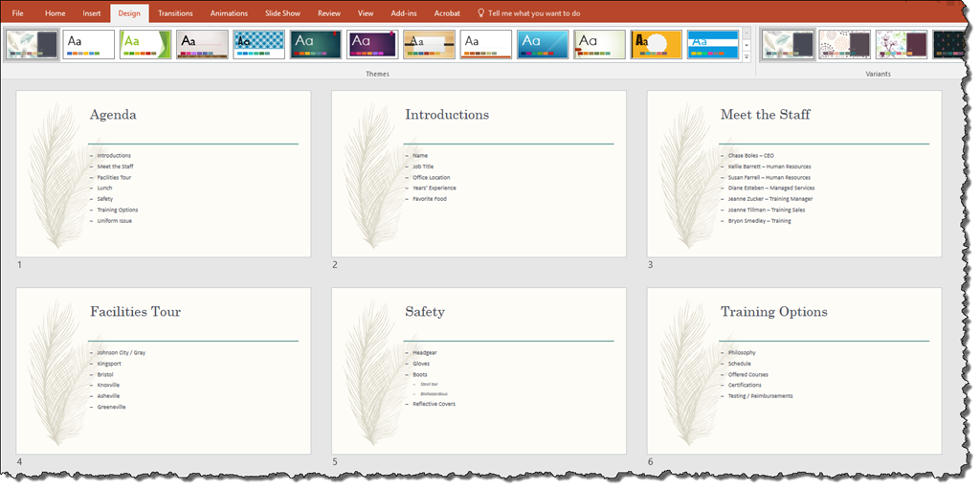
Task: Type in Tell me what you want to do
Action: (534, 13)
